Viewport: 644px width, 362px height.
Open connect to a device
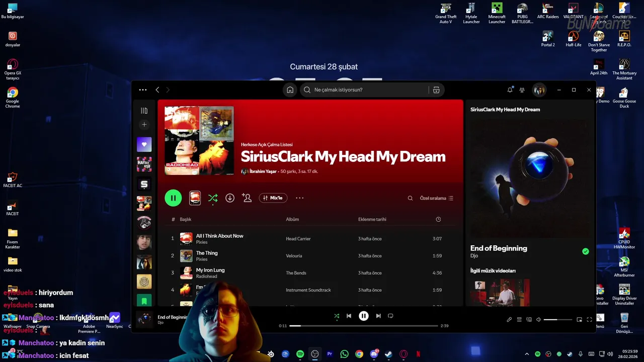tap(529, 320)
